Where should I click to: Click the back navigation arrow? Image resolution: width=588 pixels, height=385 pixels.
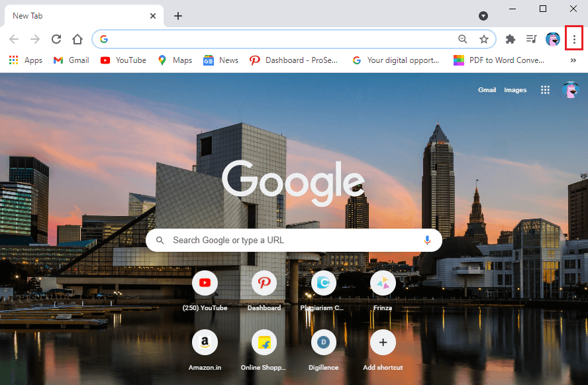[14, 39]
